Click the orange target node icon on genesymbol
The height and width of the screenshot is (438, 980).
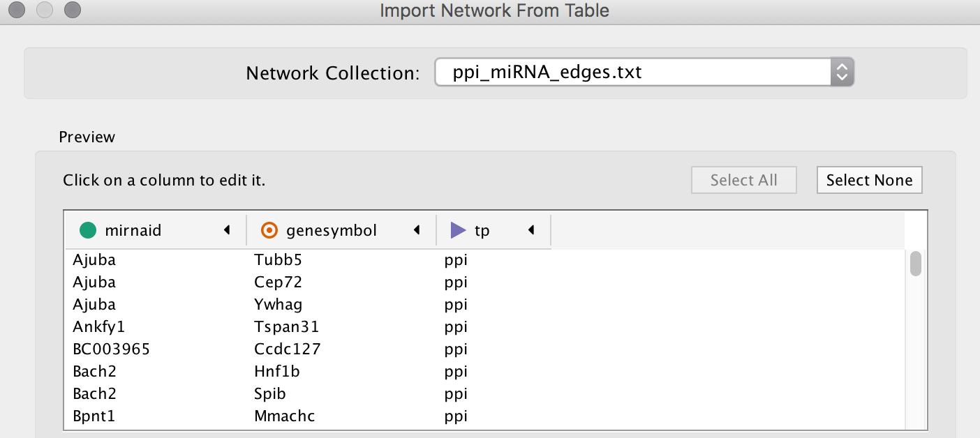(269, 230)
